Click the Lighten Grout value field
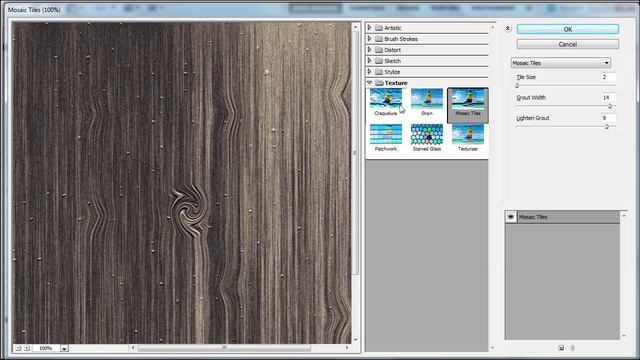 pos(608,118)
